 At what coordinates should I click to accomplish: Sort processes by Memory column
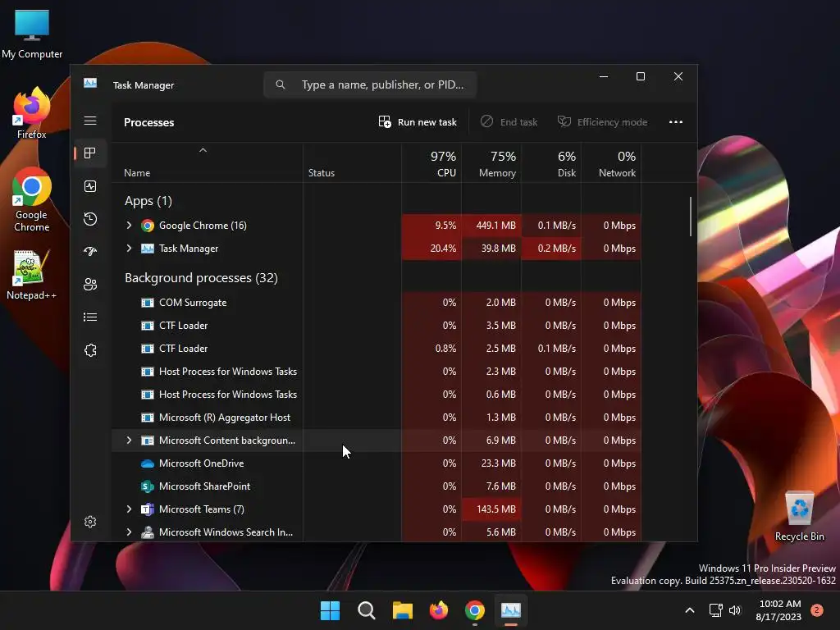(491, 163)
